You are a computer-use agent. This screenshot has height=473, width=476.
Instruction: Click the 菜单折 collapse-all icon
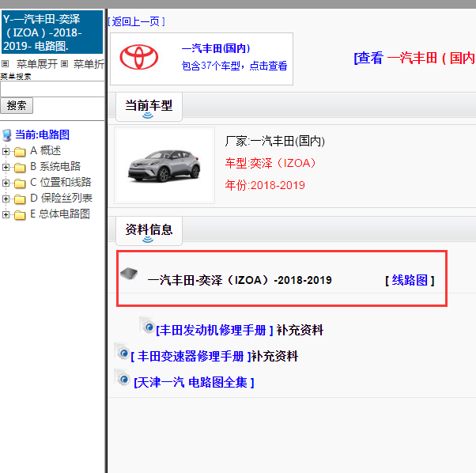point(64,64)
